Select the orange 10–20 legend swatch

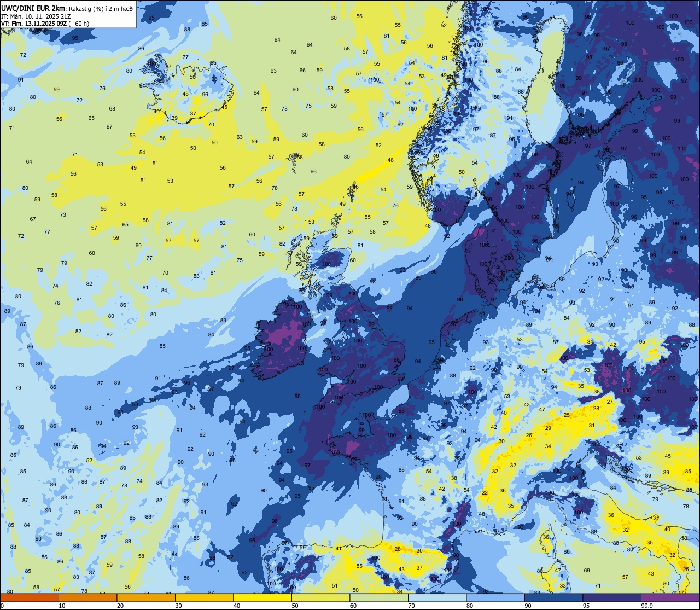coord(87,598)
